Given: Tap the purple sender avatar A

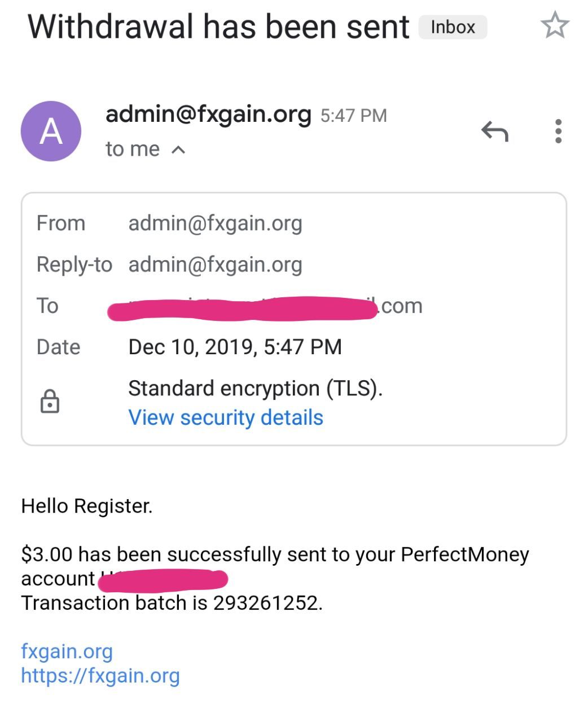Looking at the screenshot, I should (51, 131).
